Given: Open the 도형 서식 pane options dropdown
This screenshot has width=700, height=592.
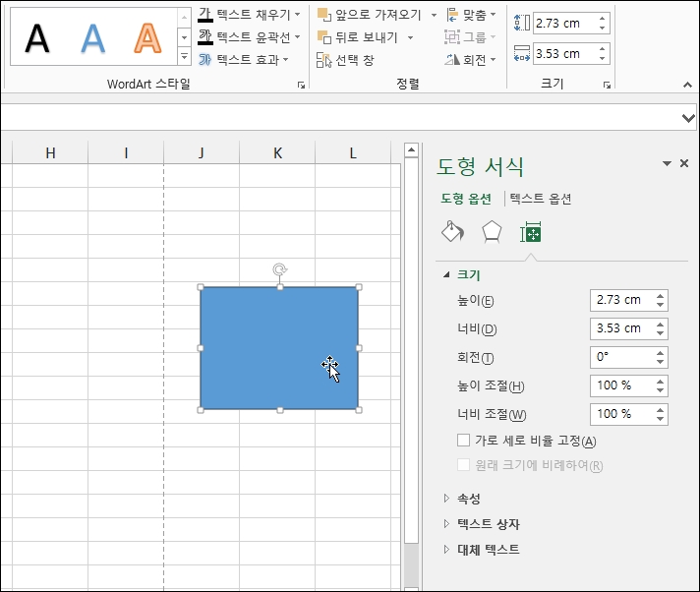Looking at the screenshot, I should click(x=667, y=163).
